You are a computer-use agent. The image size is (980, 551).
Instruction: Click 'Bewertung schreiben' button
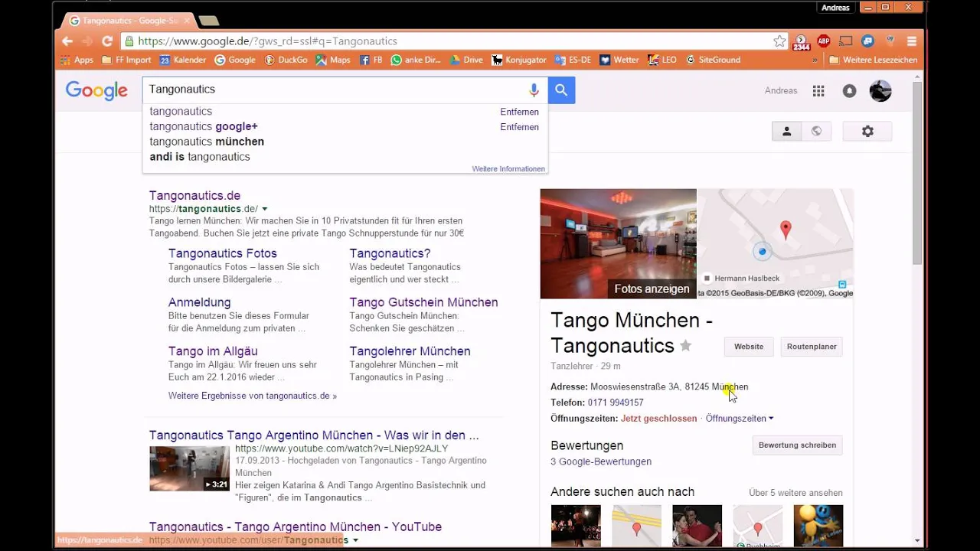[797, 445]
